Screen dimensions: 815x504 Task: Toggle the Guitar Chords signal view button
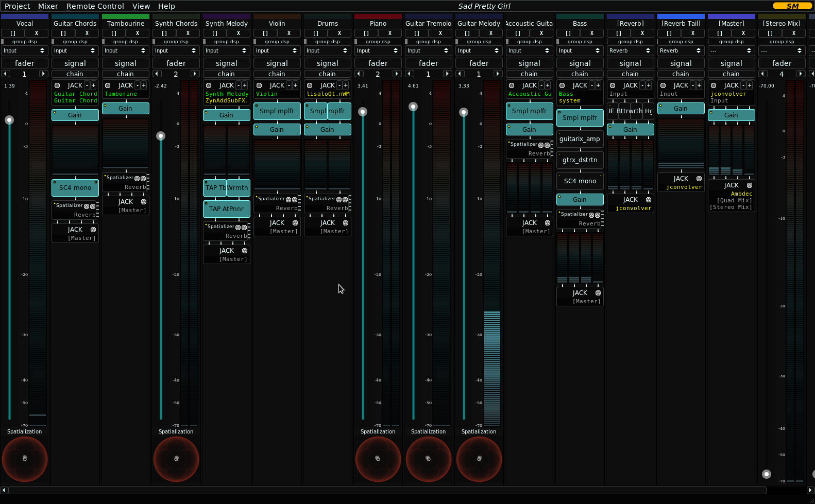coord(75,63)
